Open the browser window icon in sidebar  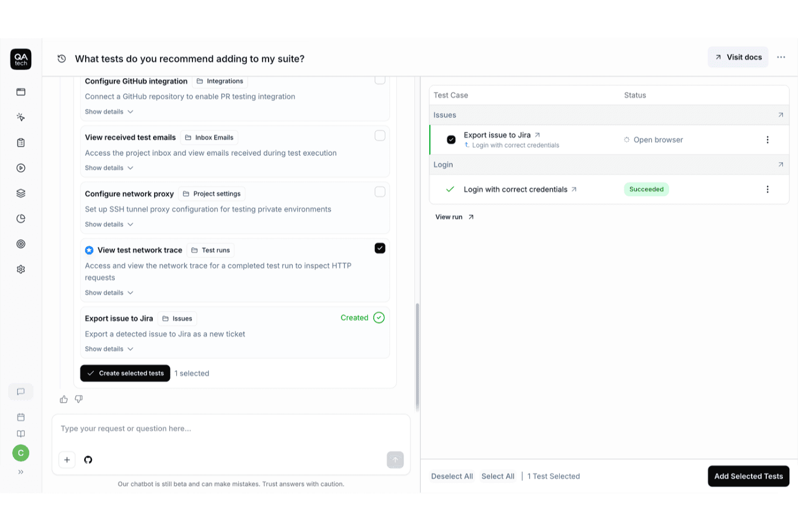click(x=21, y=92)
